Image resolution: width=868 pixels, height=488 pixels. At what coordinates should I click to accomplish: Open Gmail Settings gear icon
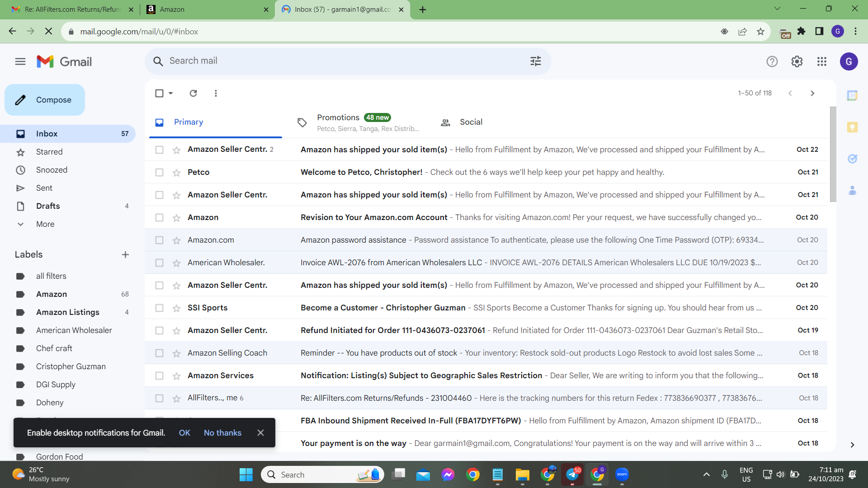797,61
